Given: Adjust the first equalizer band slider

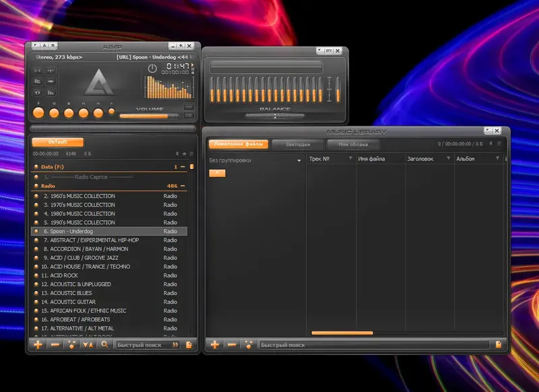Looking at the screenshot, I should click(212, 90).
